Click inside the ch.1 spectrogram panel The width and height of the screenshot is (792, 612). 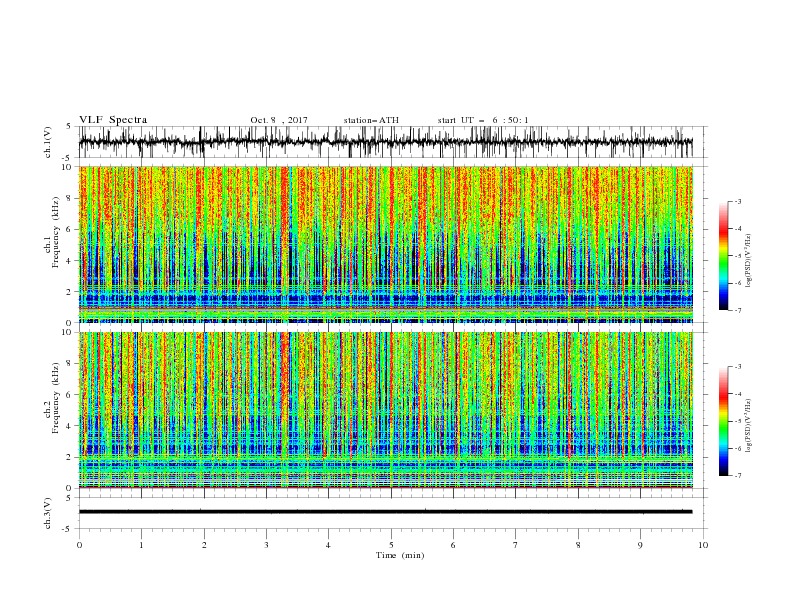(x=385, y=244)
